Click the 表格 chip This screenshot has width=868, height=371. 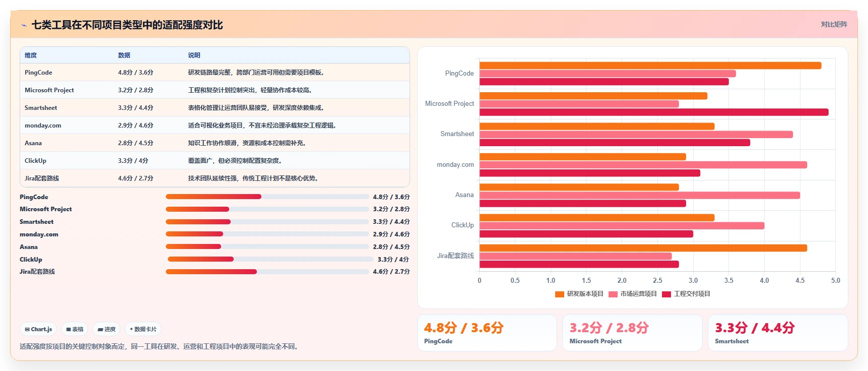[x=75, y=329]
